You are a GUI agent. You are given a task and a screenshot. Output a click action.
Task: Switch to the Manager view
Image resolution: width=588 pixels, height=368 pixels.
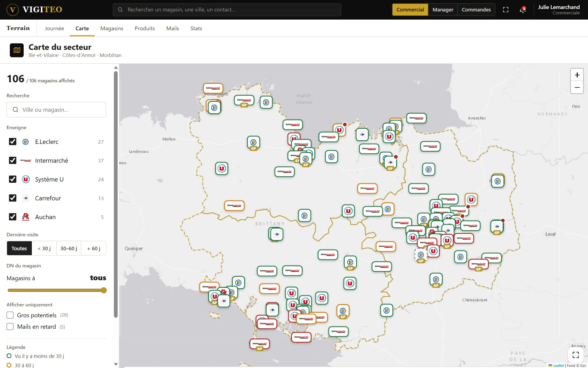tap(443, 10)
